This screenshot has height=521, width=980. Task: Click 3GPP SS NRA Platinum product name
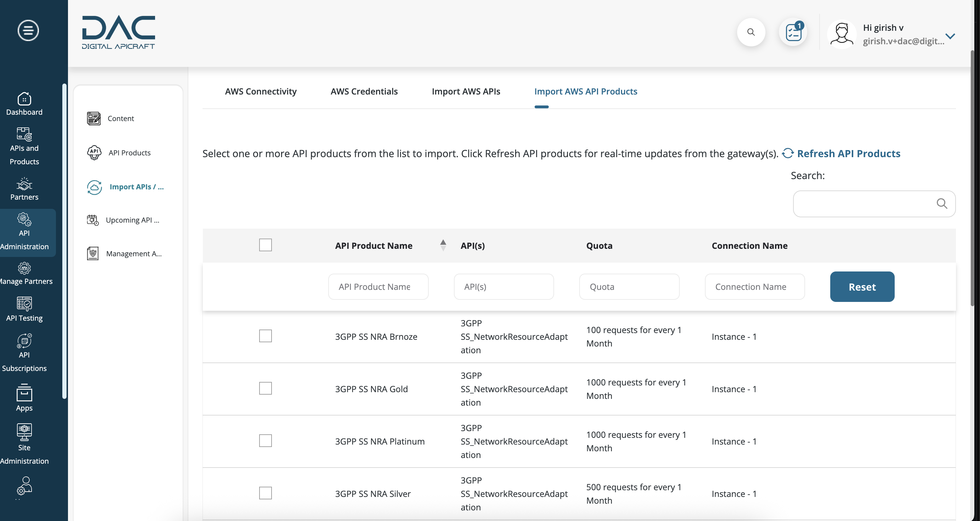click(x=380, y=442)
